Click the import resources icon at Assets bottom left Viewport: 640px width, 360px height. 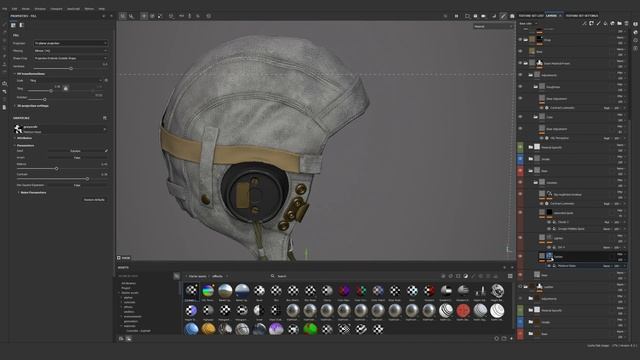[x=121, y=338]
